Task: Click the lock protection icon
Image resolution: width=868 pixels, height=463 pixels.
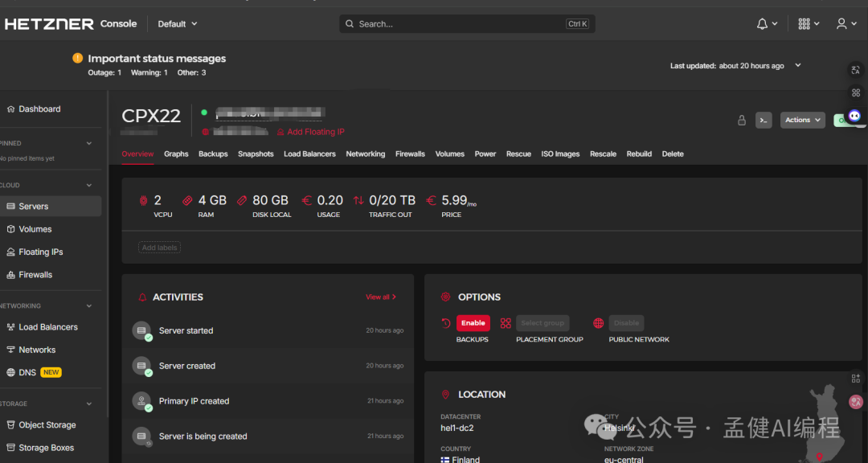Action: point(742,121)
